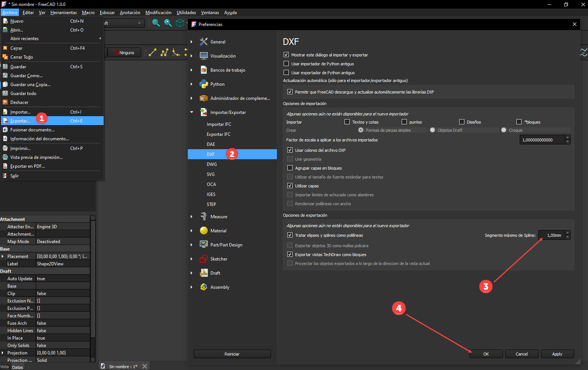Click OK in Preferencias dialog
588x370 pixels.
[486, 354]
